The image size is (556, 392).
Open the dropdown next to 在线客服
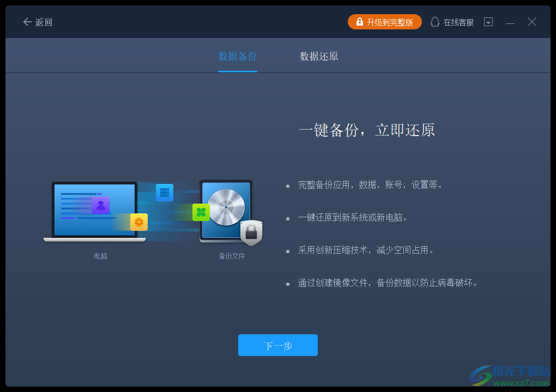(x=488, y=22)
